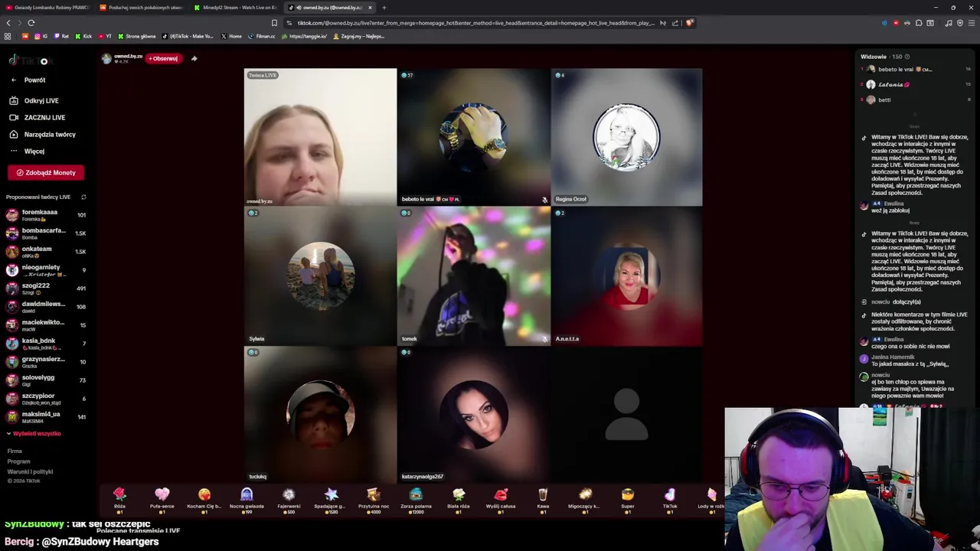
Task: Open dawidmilews suggested live
Action: 46,307
